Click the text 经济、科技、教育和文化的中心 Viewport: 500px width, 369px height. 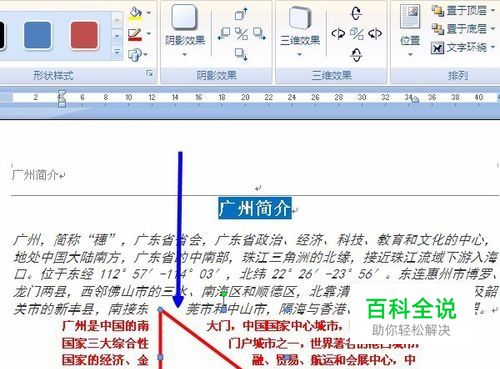[390, 240]
